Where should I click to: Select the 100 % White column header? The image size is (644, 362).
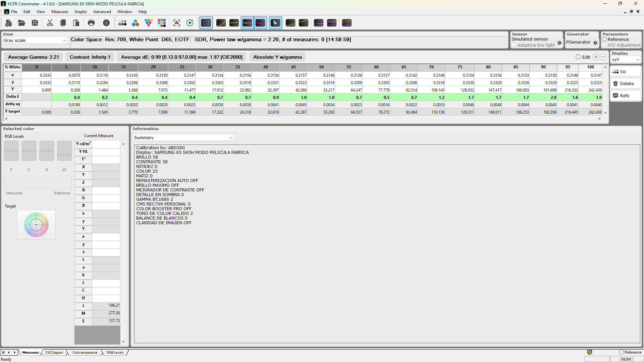pyautogui.click(x=591, y=67)
